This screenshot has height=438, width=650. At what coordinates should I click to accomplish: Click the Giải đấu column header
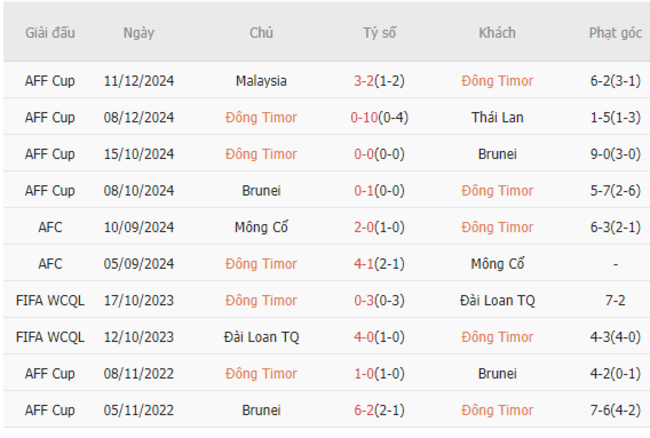tap(50, 33)
